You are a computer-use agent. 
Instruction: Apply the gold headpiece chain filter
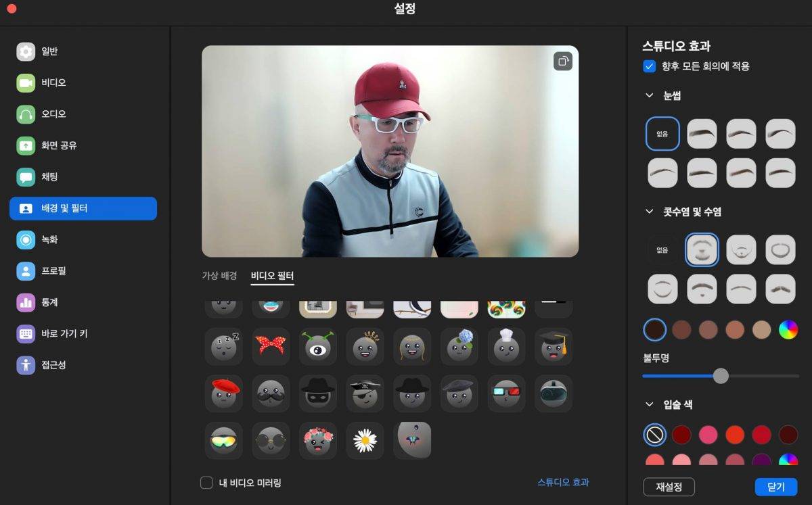(x=412, y=347)
